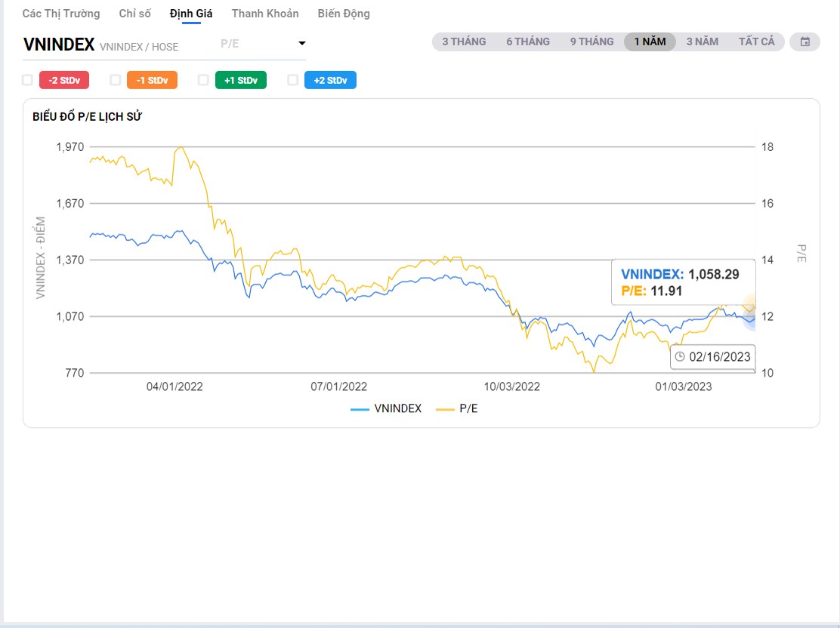Go to the Chỉ số tab
The width and height of the screenshot is (840, 628).
[x=135, y=14]
